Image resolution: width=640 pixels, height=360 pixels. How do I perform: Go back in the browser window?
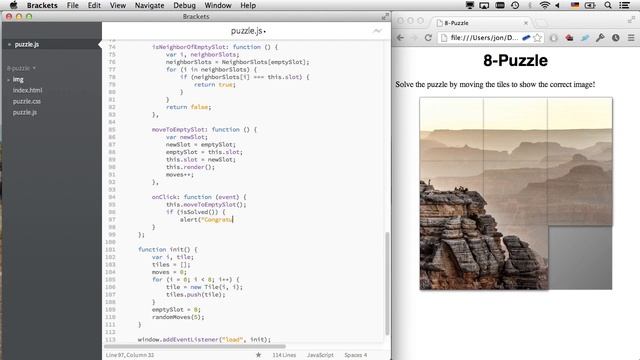pos(400,38)
